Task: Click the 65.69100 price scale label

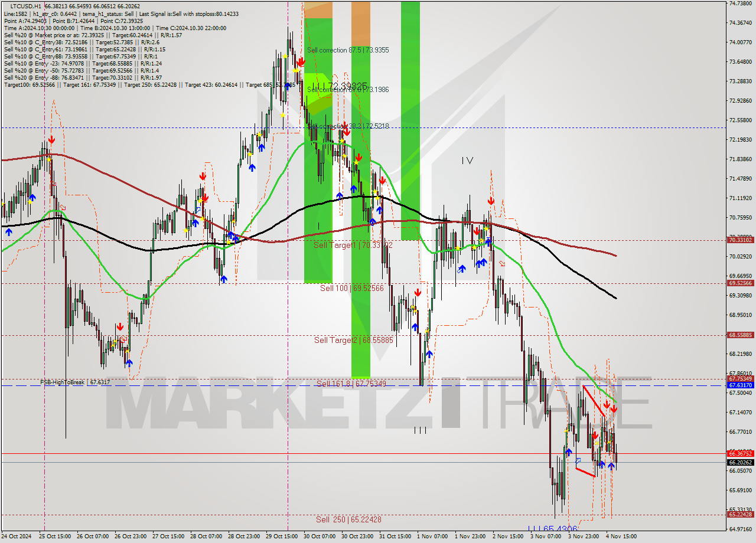Action: click(741, 490)
